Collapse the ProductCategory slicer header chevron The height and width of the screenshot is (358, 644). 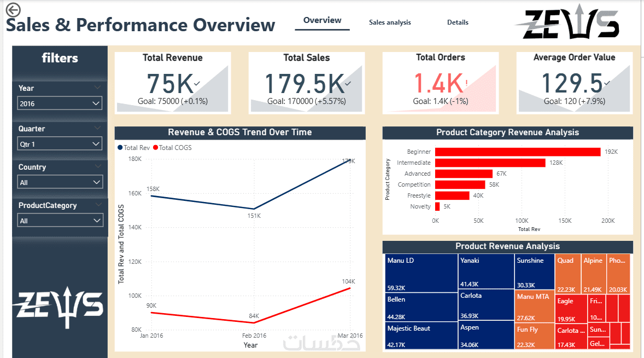[x=98, y=205]
